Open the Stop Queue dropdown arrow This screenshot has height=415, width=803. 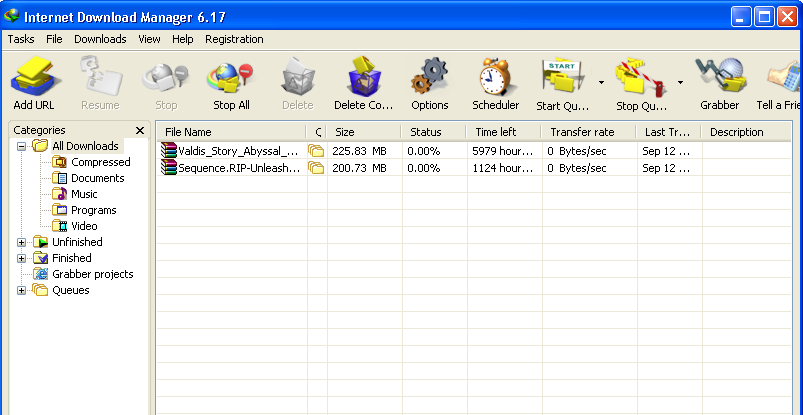point(681,82)
